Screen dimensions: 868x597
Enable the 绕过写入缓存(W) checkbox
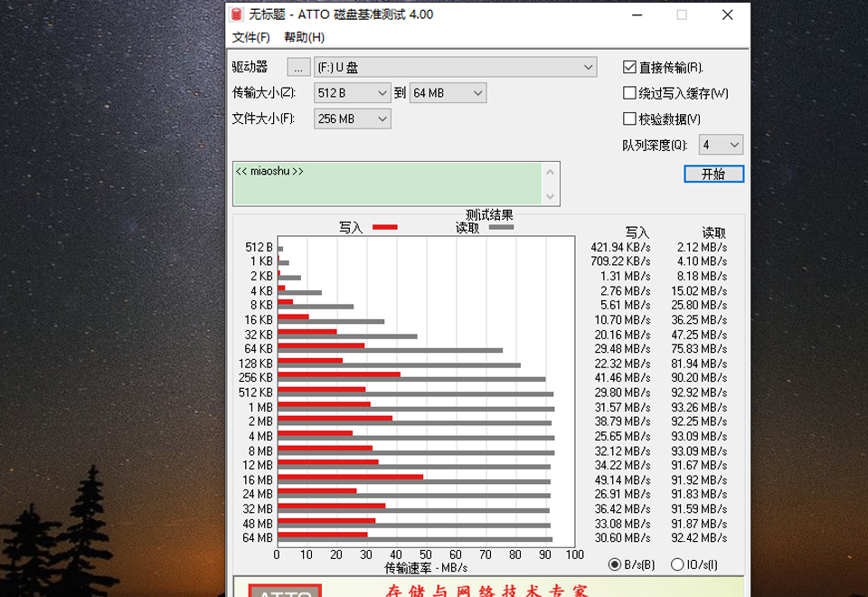click(x=627, y=93)
